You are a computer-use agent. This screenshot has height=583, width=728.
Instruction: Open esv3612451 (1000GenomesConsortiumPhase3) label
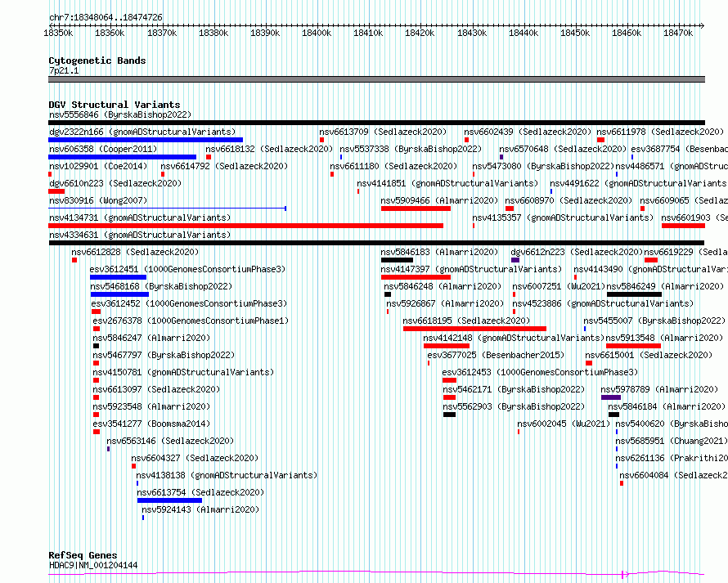(187, 269)
